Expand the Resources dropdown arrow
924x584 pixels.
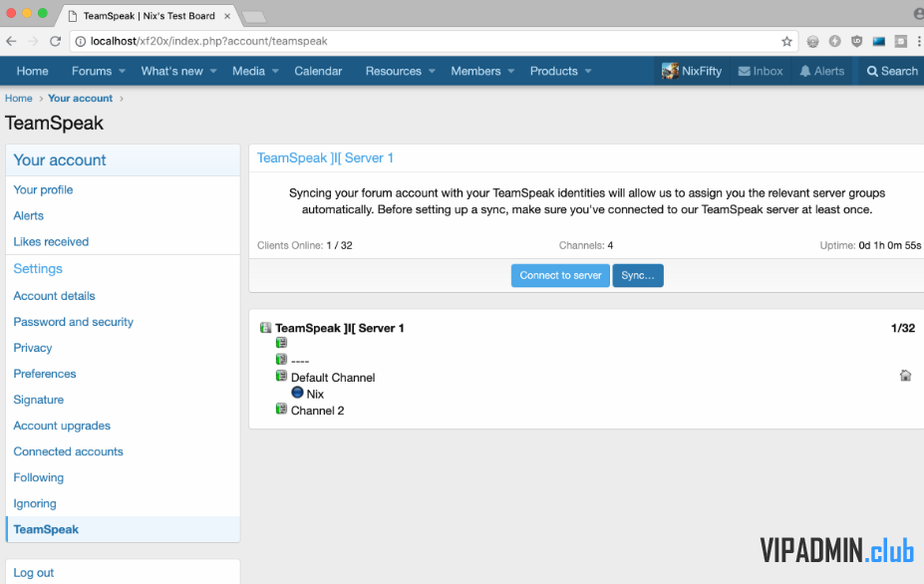point(432,72)
